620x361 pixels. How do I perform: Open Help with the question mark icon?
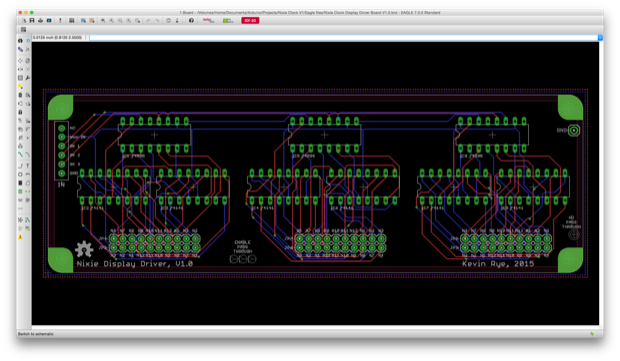click(x=191, y=21)
